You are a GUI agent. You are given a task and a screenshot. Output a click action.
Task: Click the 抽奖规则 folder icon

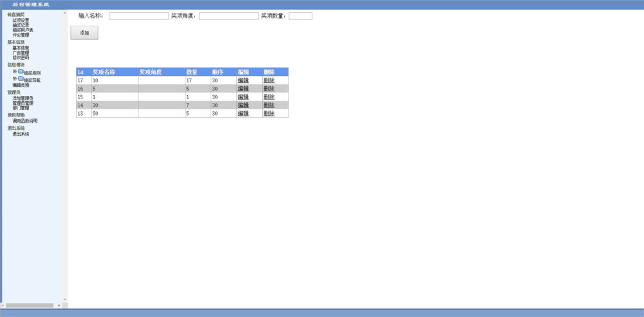(x=21, y=72)
